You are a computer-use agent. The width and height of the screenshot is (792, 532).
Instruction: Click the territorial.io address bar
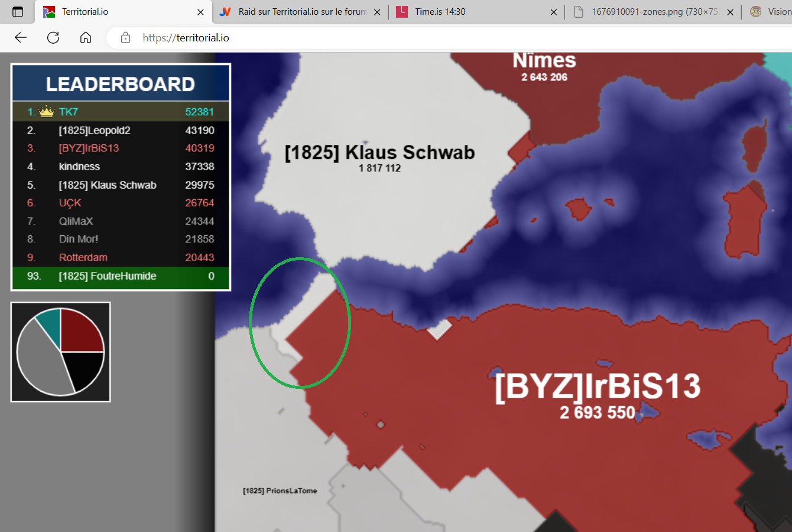pos(414,38)
